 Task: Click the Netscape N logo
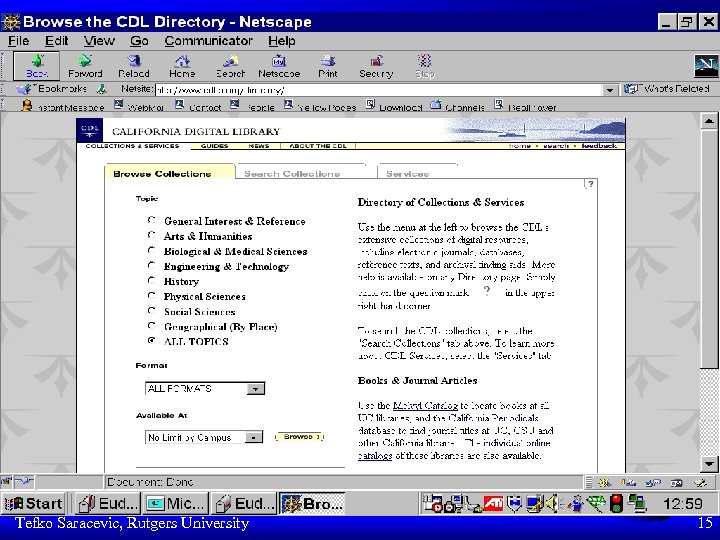(x=706, y=66)
